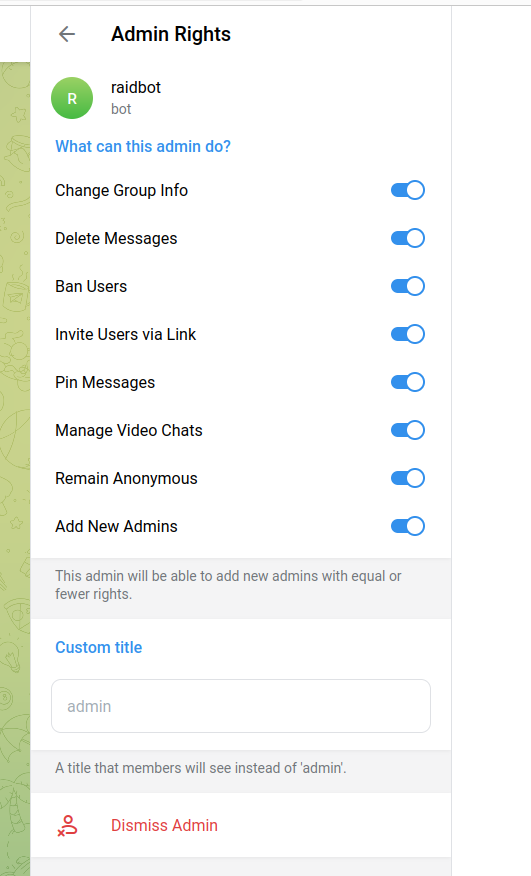Viewport: 531px width, 876px height.
Task: Toggle Invite Users via Link
Action: [x=407, y=335]
